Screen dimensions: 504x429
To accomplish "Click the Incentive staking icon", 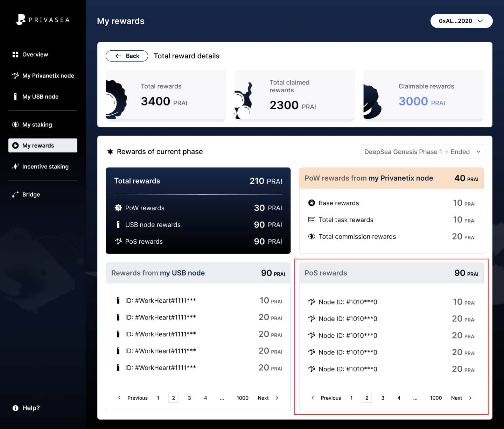I will [15, 166].
